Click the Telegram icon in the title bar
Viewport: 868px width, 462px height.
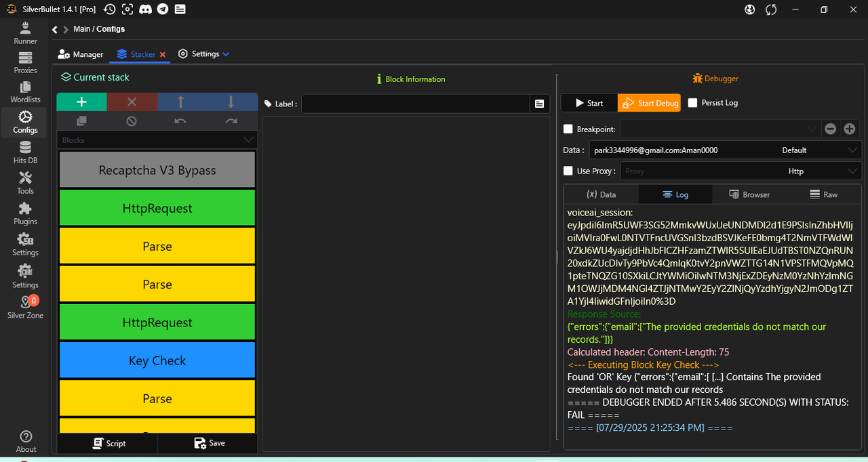pos(162,9)
